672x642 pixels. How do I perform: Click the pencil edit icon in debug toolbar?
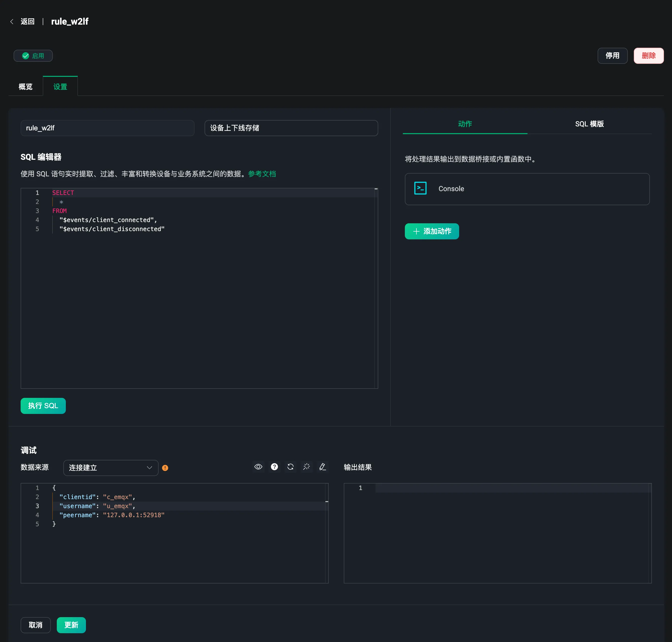point(322,467)
